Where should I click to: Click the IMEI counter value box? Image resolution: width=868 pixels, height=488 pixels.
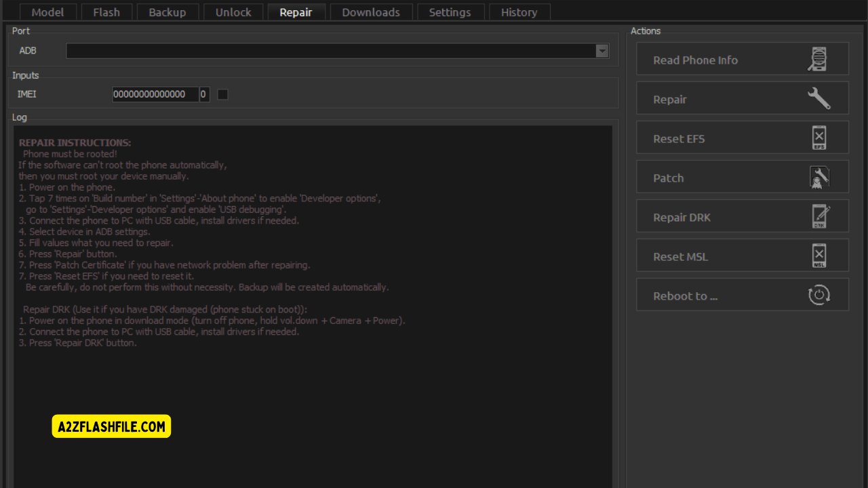point(204,94)
